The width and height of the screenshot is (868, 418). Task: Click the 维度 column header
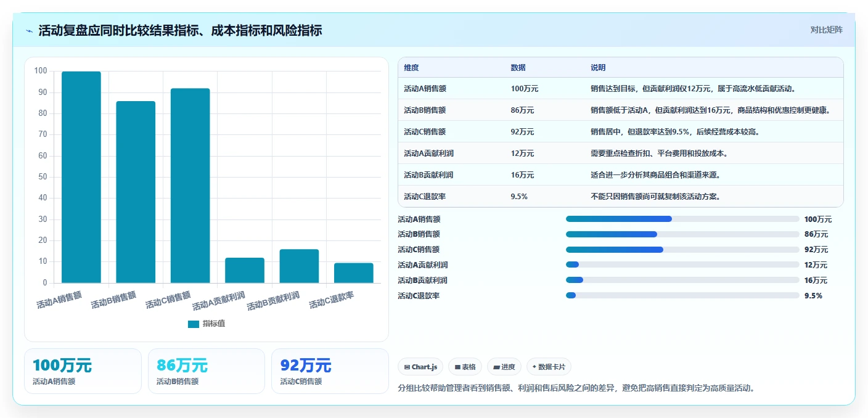(411, 68)
